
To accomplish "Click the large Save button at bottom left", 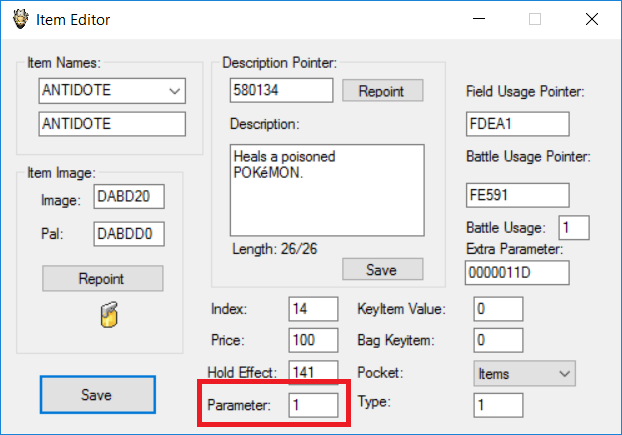I will (x=98, y=395).
